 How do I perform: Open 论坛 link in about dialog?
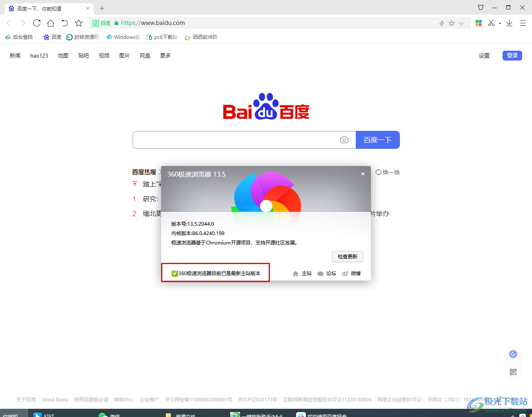point(331,274)
